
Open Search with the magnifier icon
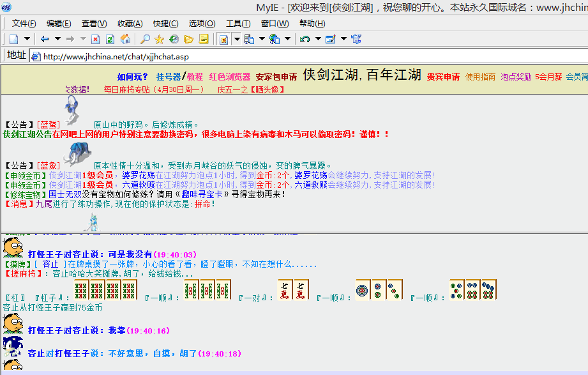coord(145,39)
